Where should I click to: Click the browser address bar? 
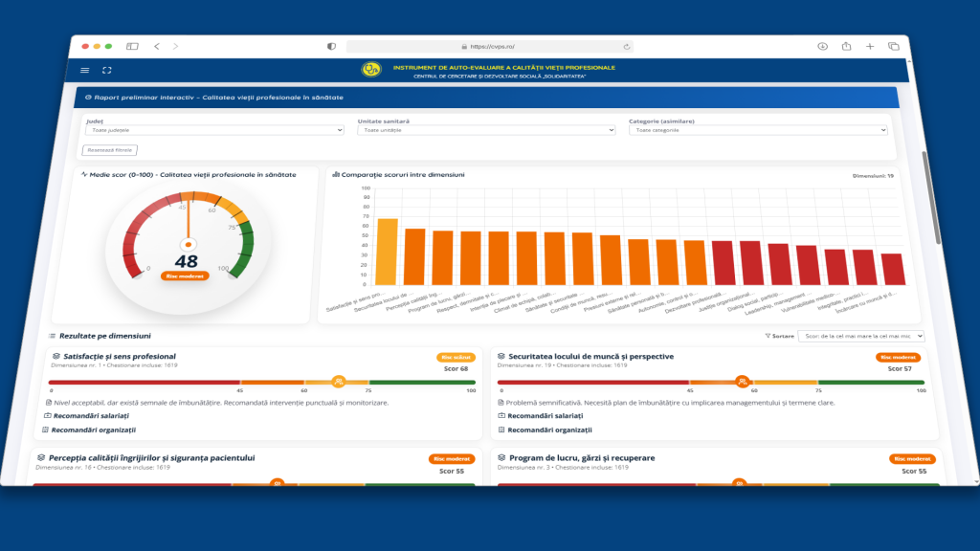pos(490,46)
